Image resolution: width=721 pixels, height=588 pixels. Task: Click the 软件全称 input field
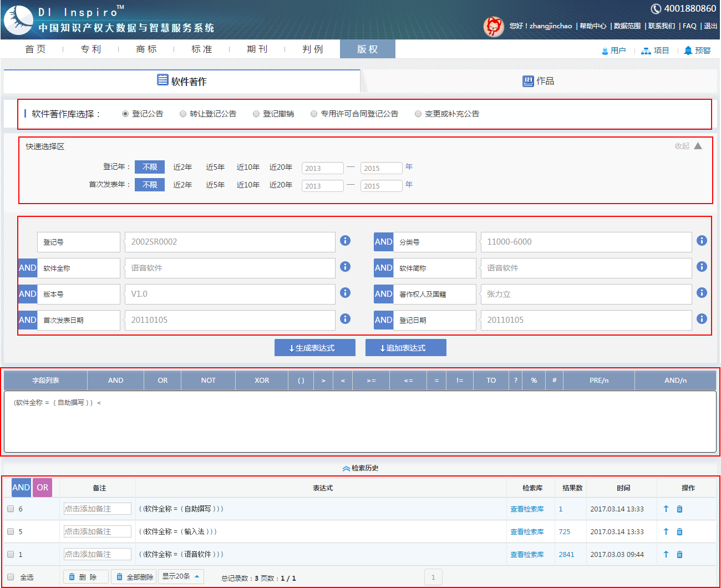pos(230,268)
